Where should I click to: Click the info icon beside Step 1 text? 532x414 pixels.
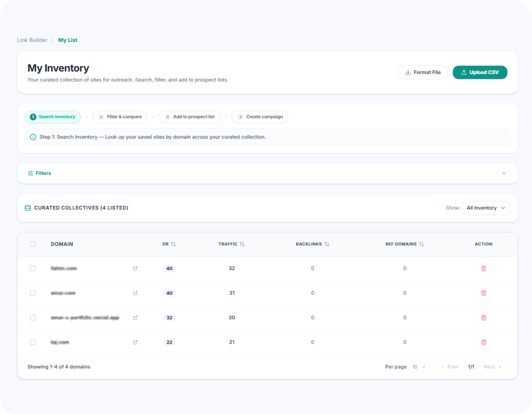coord(33,137)
